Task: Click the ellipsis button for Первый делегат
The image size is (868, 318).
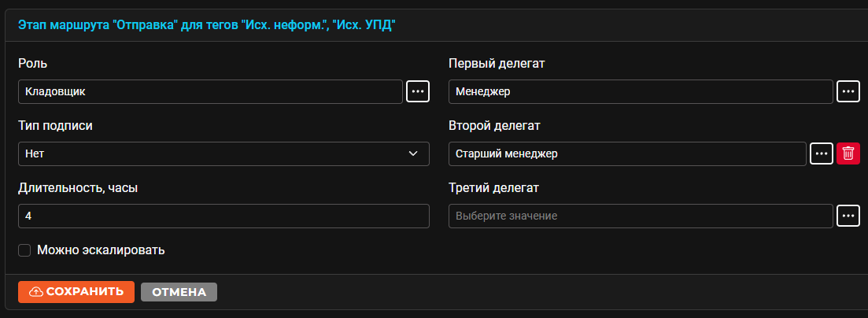Action: (848, 91)
